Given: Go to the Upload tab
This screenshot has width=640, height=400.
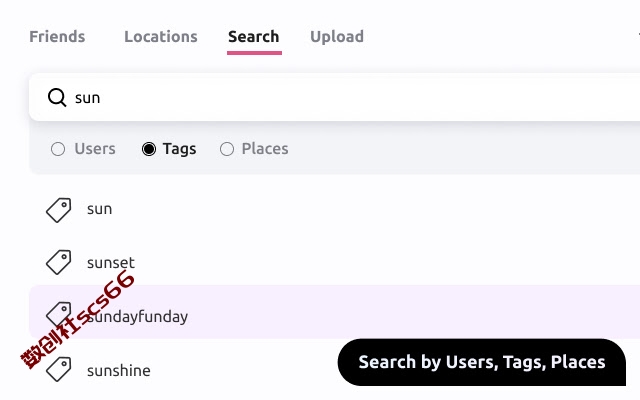Looking at the screenshot, I should tap(337, 37).
